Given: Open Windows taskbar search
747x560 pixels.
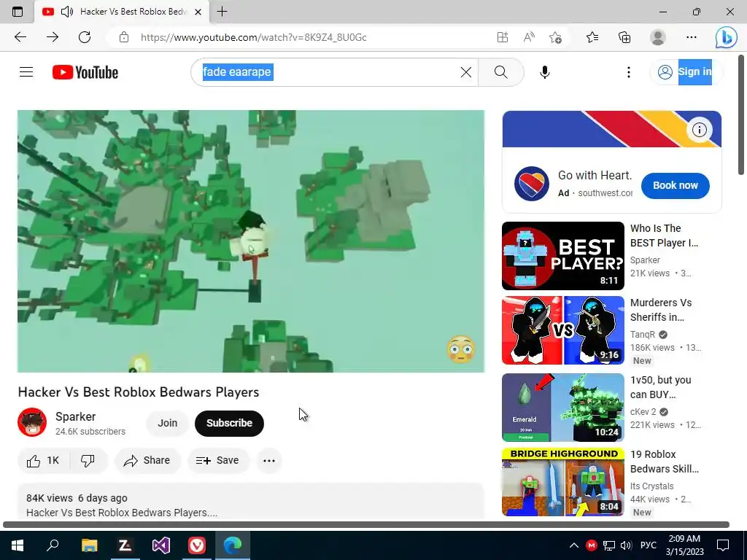Looking at the screenshot, I should [x=53, y=545].
